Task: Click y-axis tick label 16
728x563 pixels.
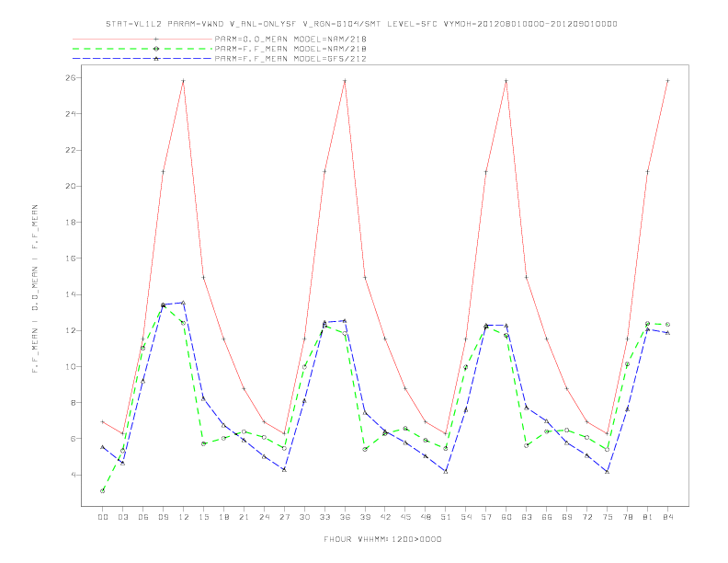Action: 70,259
